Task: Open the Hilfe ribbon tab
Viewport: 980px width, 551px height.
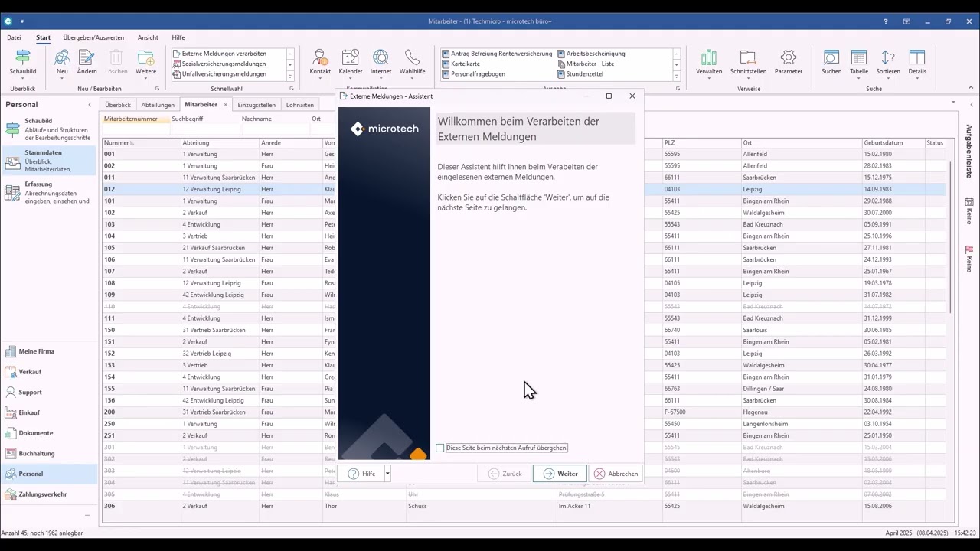Action: (178, 37)
